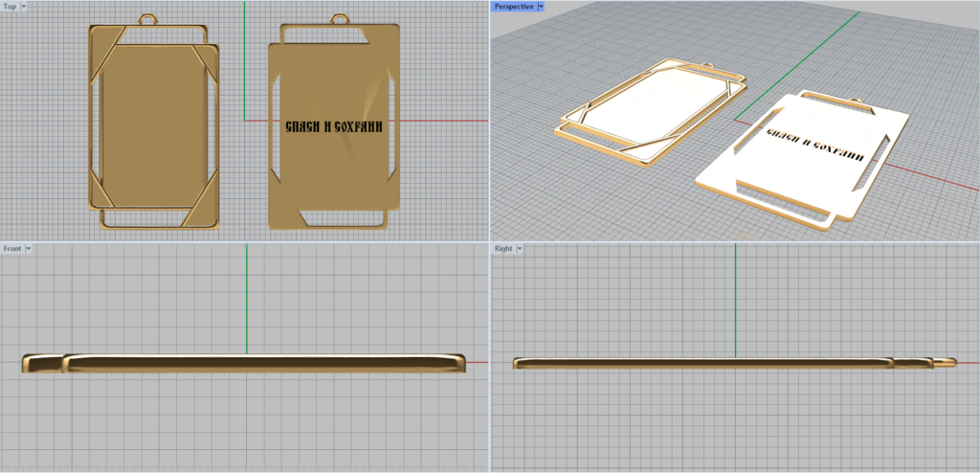Select the Front viewport title label

tap(12, 249)
